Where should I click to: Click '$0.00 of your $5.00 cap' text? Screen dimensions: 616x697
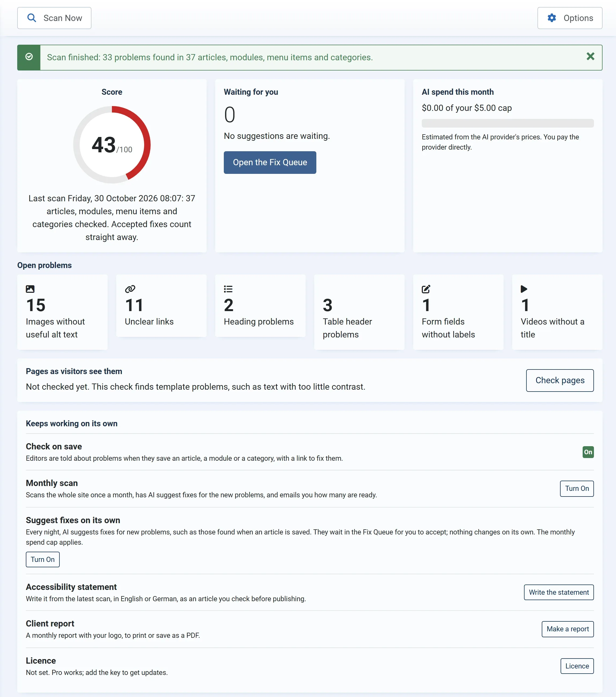(466, 108)
